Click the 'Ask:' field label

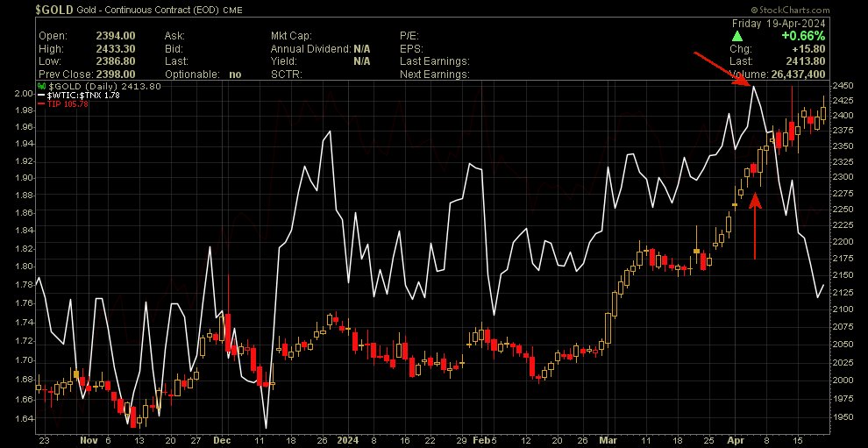pos(174,36)
